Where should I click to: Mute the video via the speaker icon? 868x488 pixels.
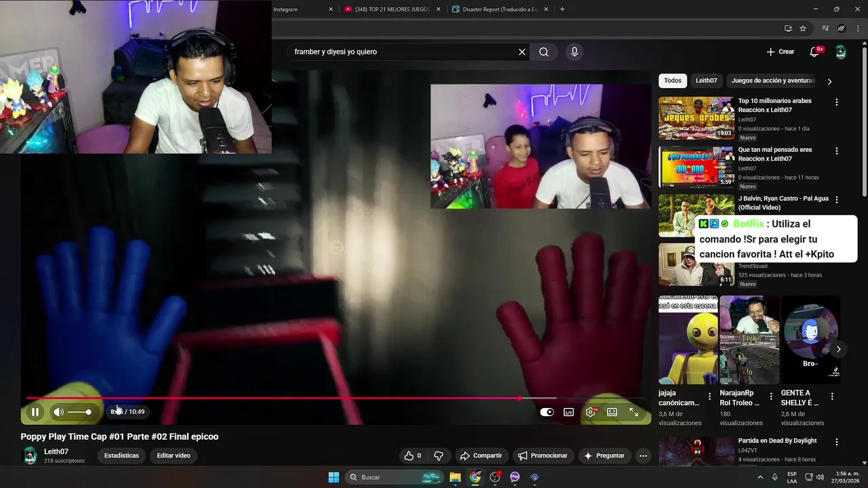click(x=59, y=411)
